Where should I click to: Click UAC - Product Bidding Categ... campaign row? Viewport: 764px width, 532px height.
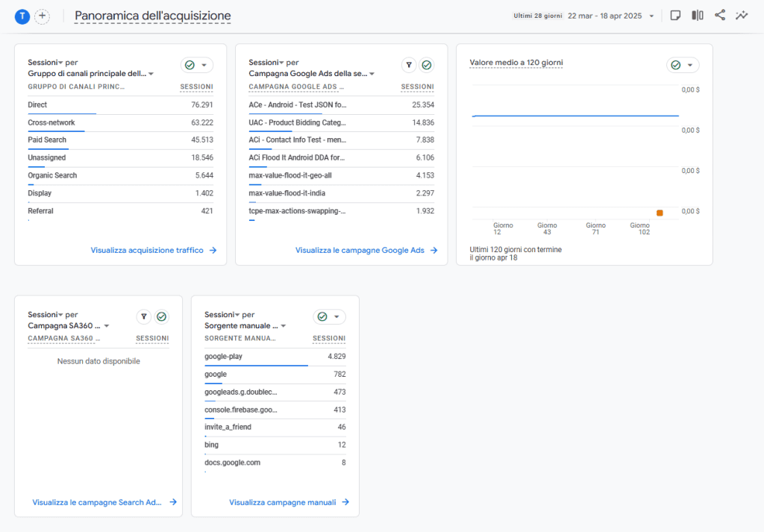click(x=341, y=123)
